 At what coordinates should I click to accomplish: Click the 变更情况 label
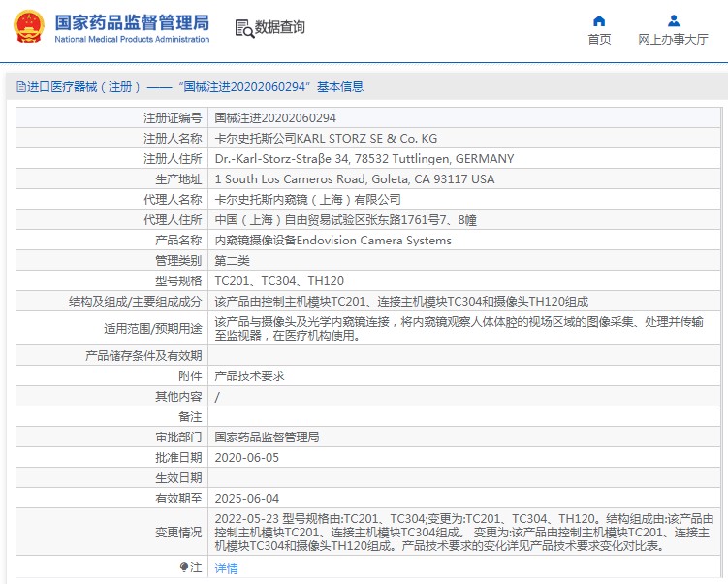click(x=178, y=533)
